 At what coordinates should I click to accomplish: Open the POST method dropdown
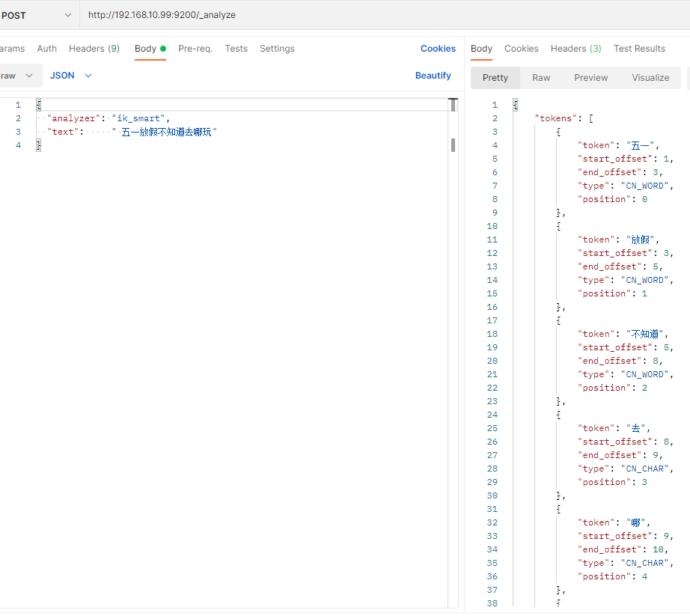(x=37, y=15)
